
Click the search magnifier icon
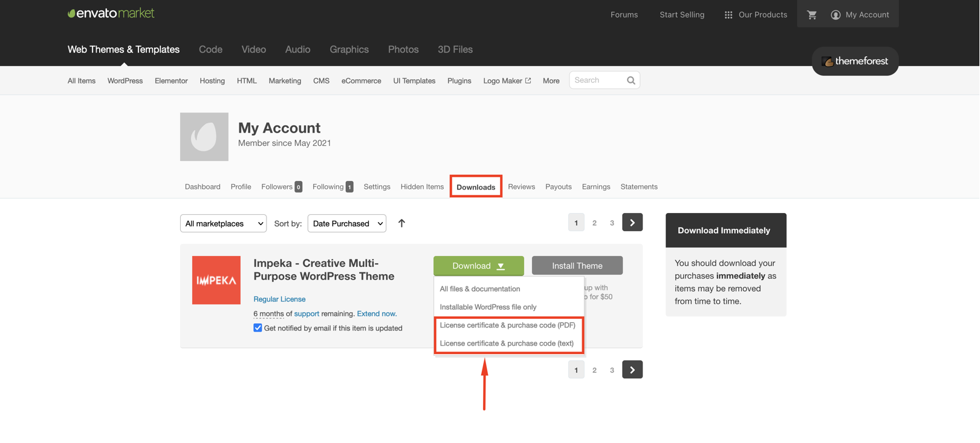click(631, 80)
